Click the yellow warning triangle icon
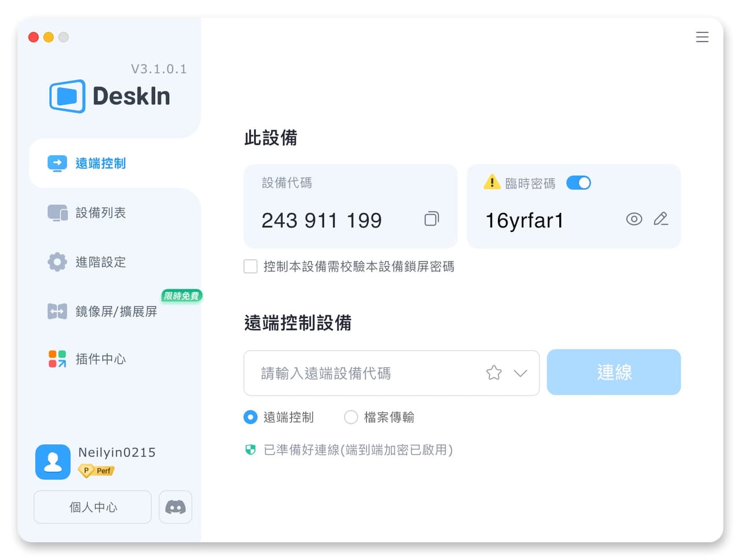The image size is (741, 560). 491,182
